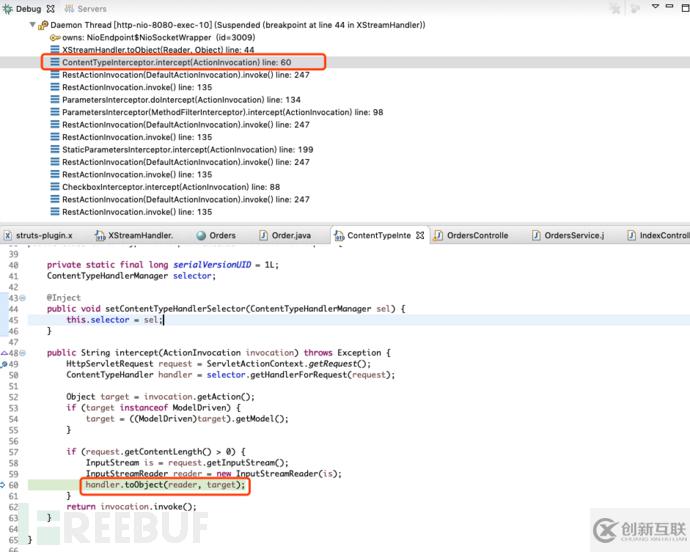This screenshot has width=690, height=552.
Task: Click instruction pointer arrow at line 60
Action: click(3, 485)
